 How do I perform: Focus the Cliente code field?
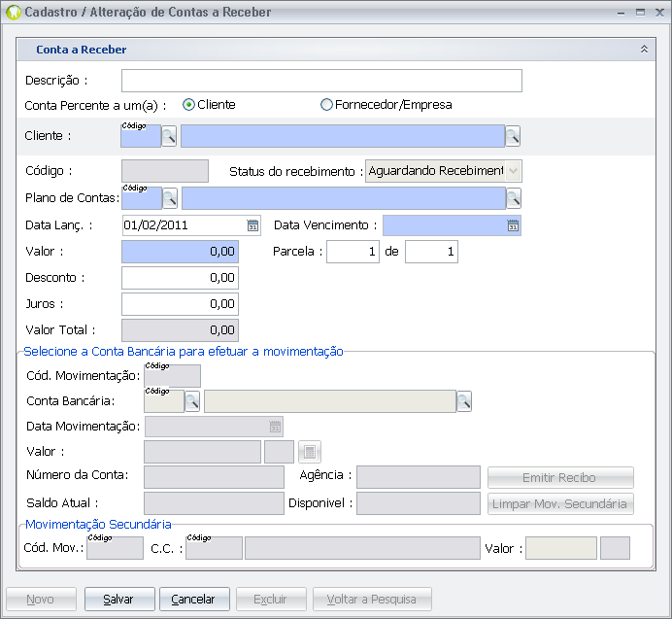point(141,136)
